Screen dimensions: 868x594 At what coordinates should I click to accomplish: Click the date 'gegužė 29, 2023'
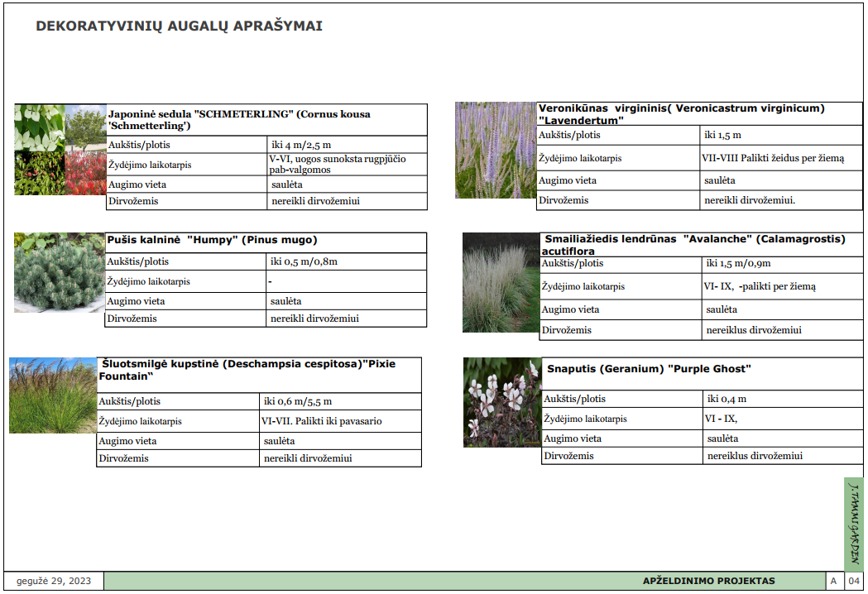point(54,581)
